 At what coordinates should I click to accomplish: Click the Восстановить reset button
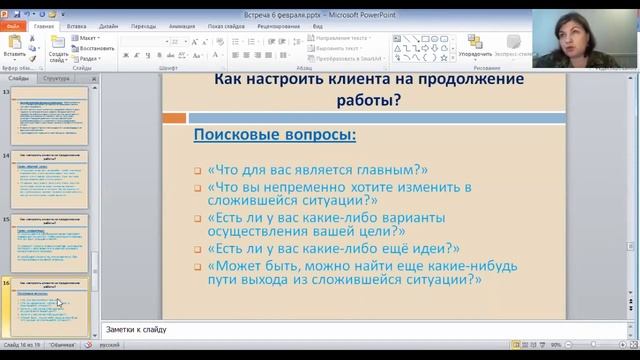[x=93, y=49]
